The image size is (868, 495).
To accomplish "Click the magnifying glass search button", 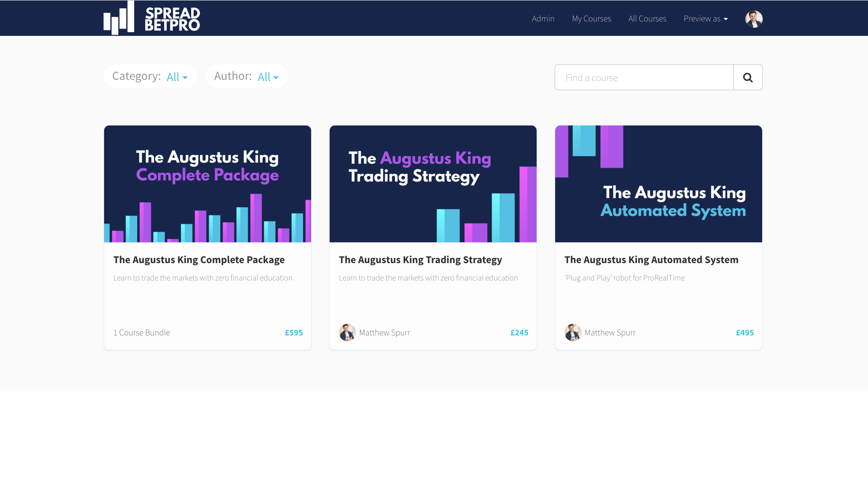I will pyautogui.click(x=747, y=77).
